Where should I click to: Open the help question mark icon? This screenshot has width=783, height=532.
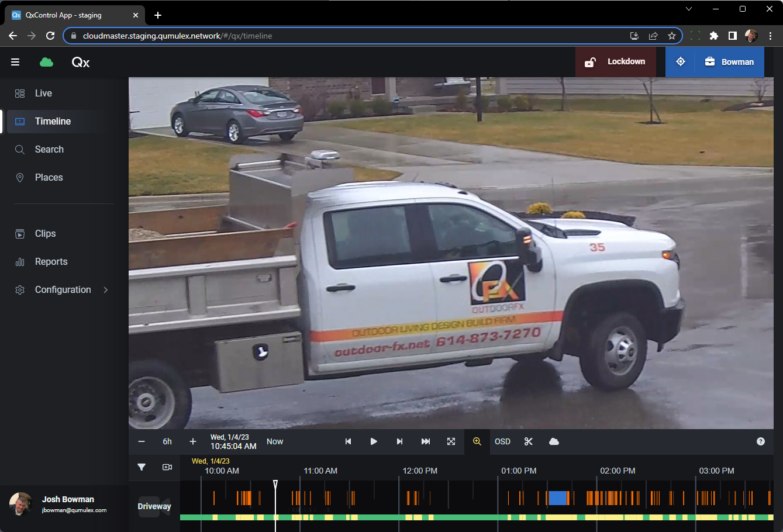click(x=761, y=441)
